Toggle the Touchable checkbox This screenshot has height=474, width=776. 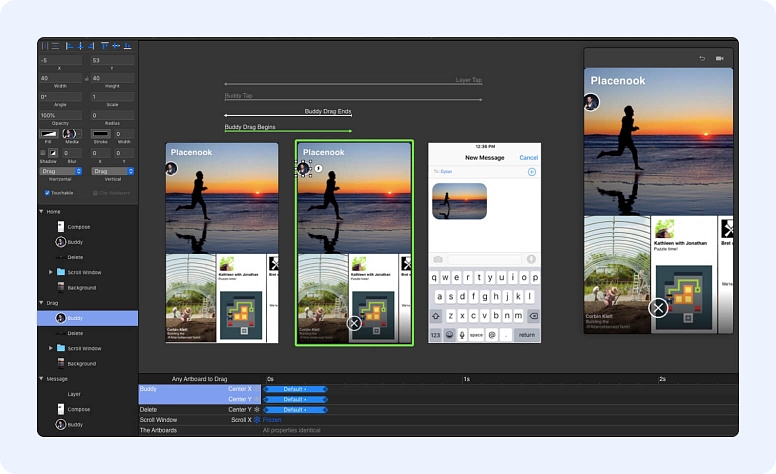47,192
